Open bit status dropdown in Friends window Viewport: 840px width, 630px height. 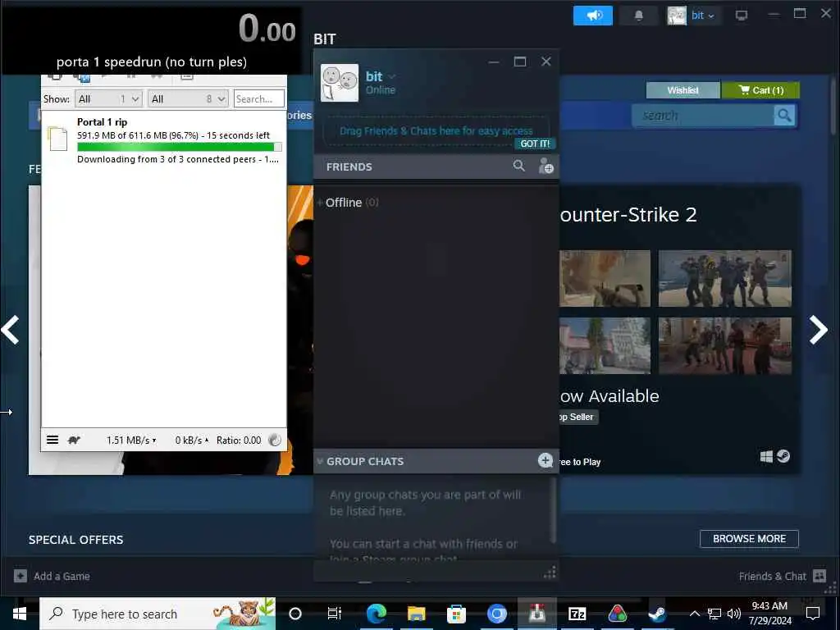(x=392, y=76)
